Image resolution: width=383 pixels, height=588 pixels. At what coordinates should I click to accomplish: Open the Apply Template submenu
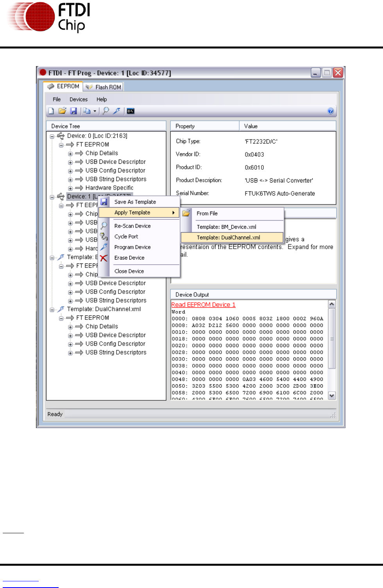point(139,212)
